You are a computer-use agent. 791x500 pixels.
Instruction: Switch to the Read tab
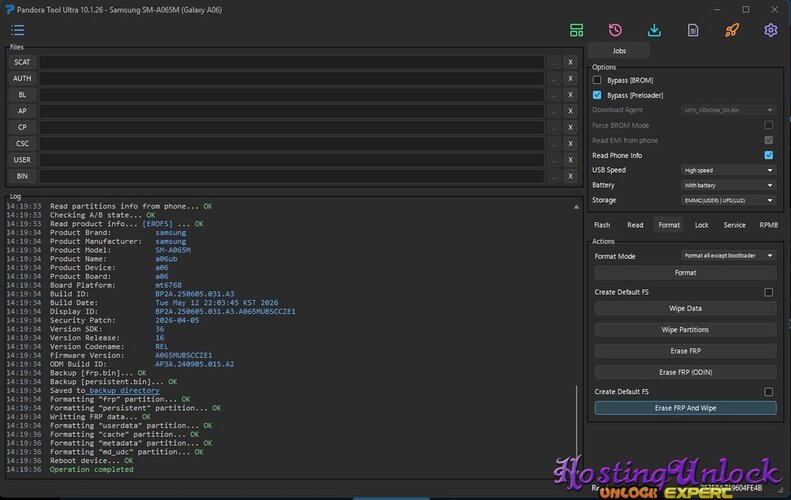click(635, 225)
